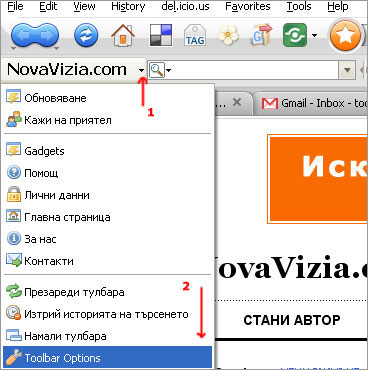The height and width of the screenshot is (370, 368).
Task: Select Презареди тулбара menu entry
Action: (x=107, y=292)
